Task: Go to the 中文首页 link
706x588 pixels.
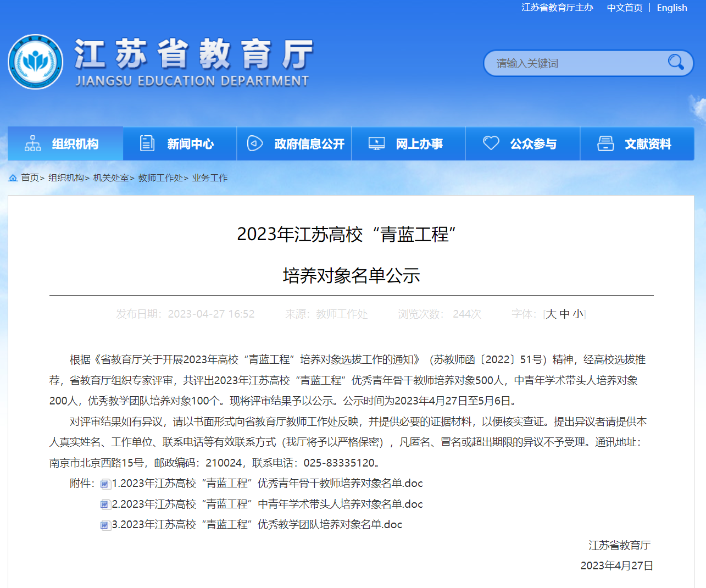Action: [x=625, y=8]
